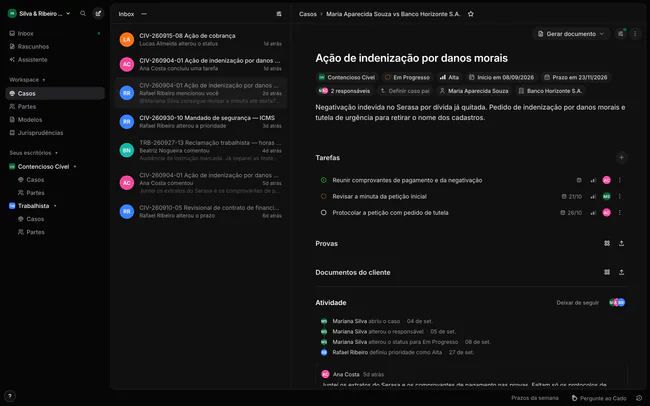650x406 pixels.
Task: Open Prazos da semana in footer
Action: [x=535, y=398]
